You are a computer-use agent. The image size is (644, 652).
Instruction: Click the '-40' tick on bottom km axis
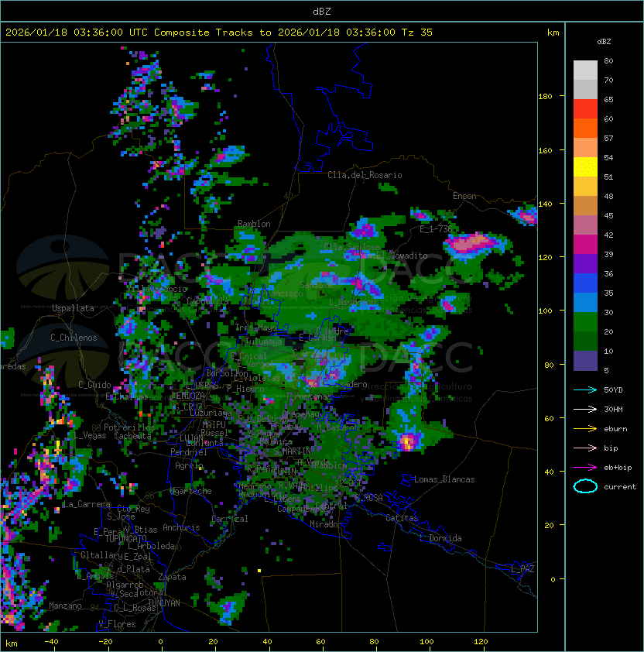(x=51, y=642)
